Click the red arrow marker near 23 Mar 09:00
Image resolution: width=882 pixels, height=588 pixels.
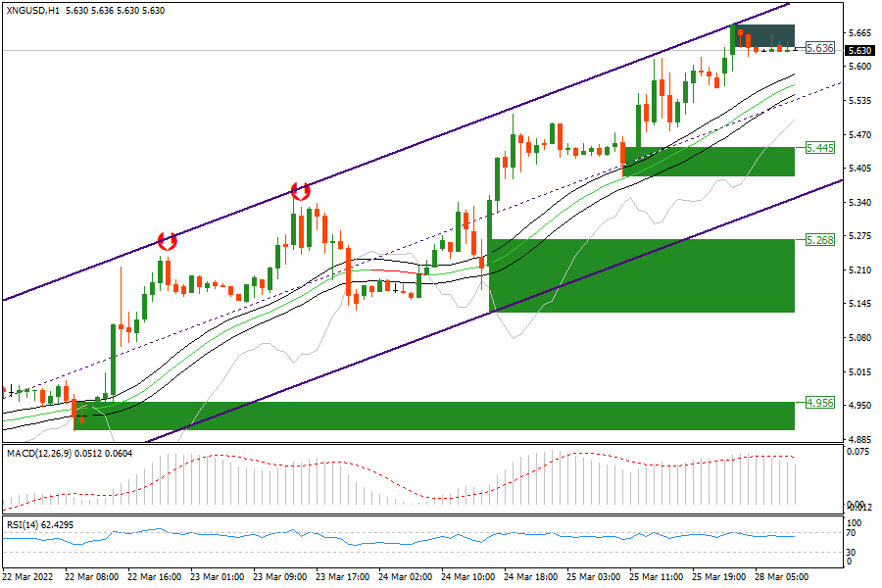coord(300,190)
